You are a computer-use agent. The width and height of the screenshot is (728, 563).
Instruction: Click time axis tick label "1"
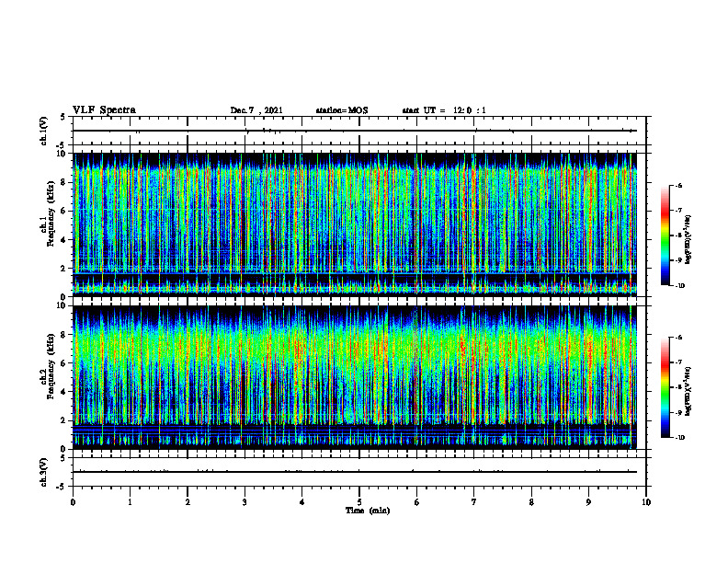point(130,502)
